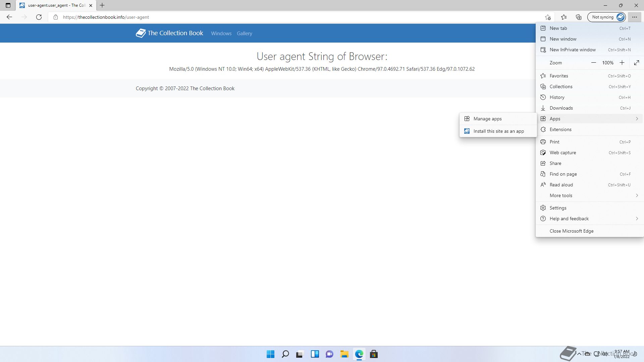644x362 pixels.
Task: Click the Microsoft Edge taskbar icon
Action: [359, 354]
